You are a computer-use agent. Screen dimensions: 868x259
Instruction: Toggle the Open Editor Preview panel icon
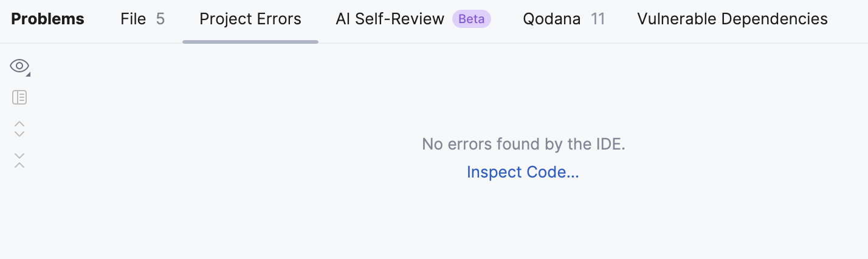(19, 97)
